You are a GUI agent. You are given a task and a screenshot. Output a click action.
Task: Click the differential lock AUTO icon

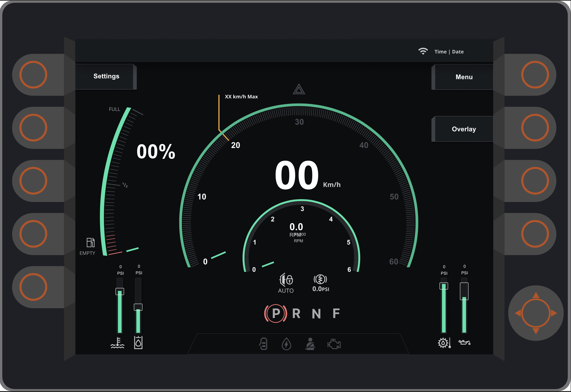click(x=286, y=280)
